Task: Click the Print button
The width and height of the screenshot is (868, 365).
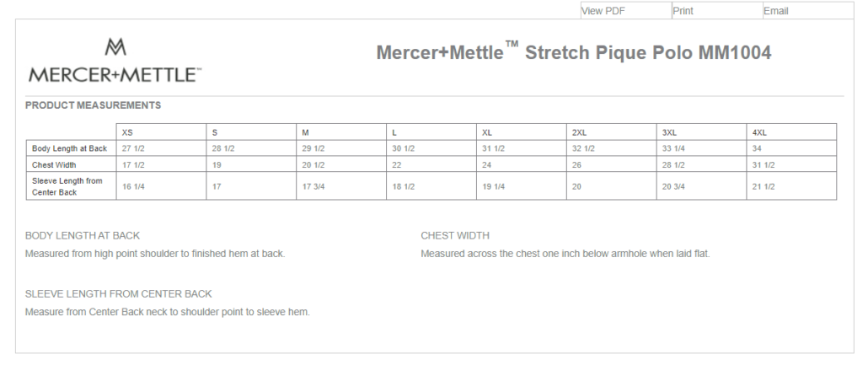Action: point(716,10)
